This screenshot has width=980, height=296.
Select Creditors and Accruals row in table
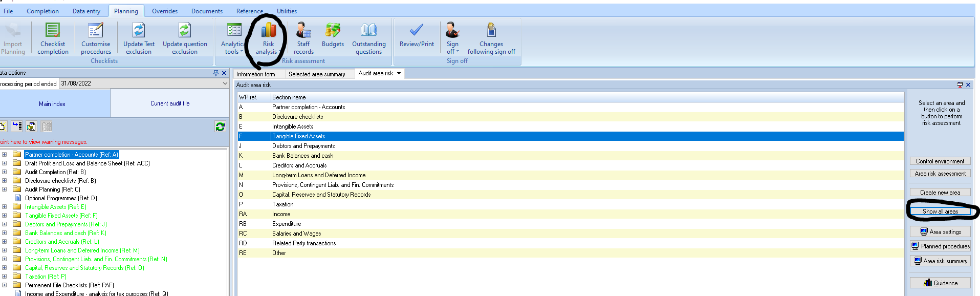[x=571, y=165]
